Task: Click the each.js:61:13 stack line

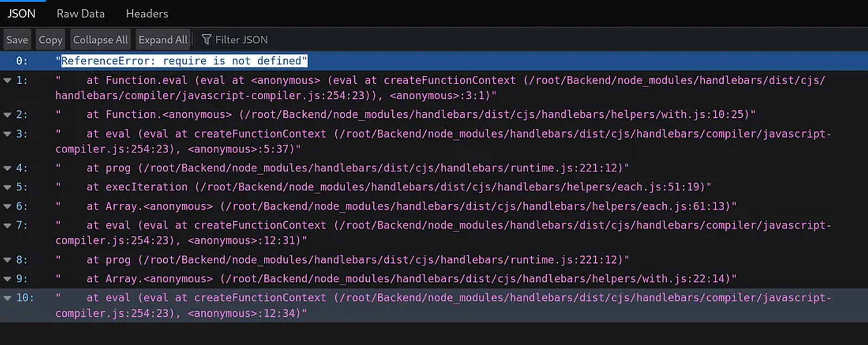Action: 396,207
